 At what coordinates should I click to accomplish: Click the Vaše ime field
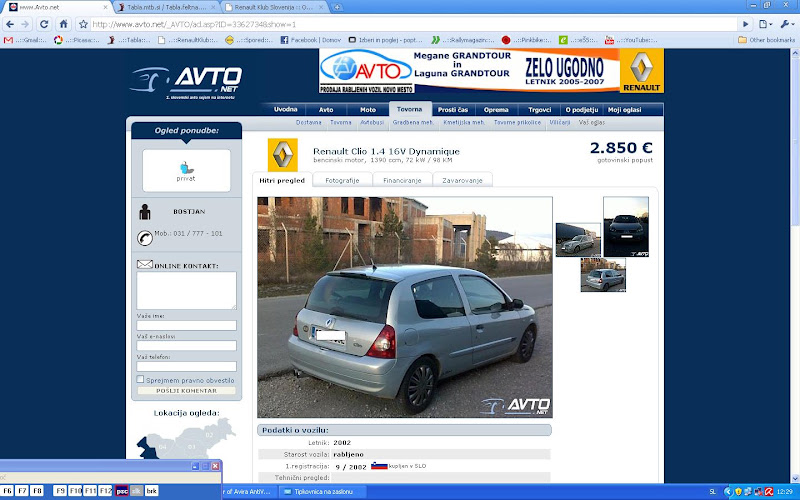click(186, 325)
